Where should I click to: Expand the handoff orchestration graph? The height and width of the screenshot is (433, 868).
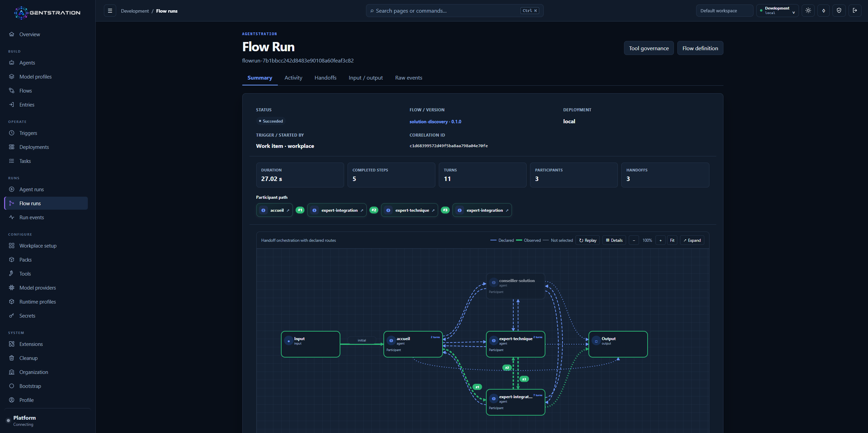click(x=692, y=240)
